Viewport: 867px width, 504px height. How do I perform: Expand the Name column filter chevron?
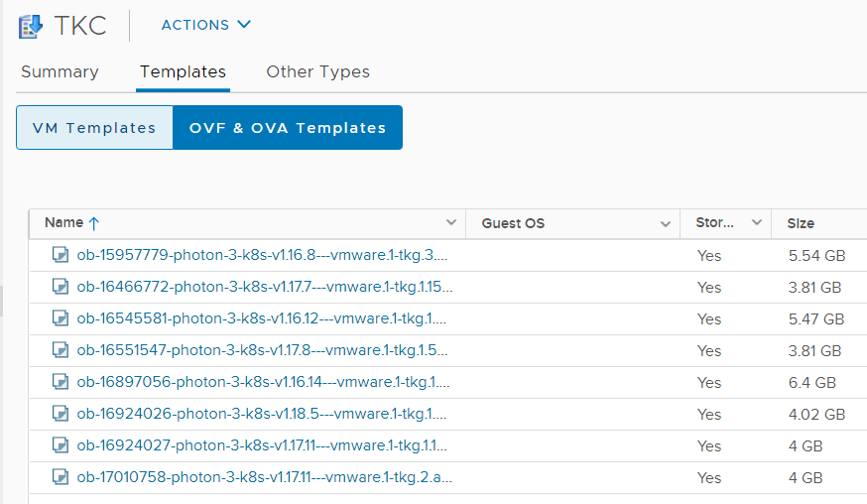pos(451,222)
